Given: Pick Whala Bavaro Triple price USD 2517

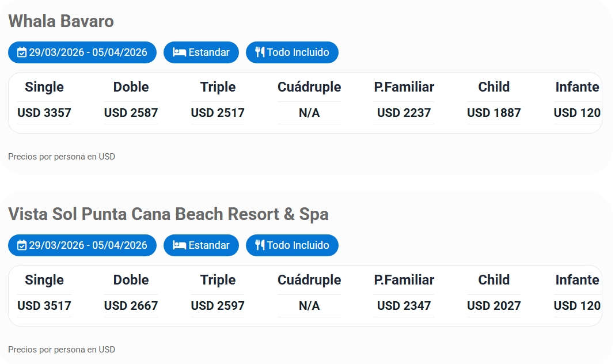Looking at the screenshot, I should coord(218,113).
